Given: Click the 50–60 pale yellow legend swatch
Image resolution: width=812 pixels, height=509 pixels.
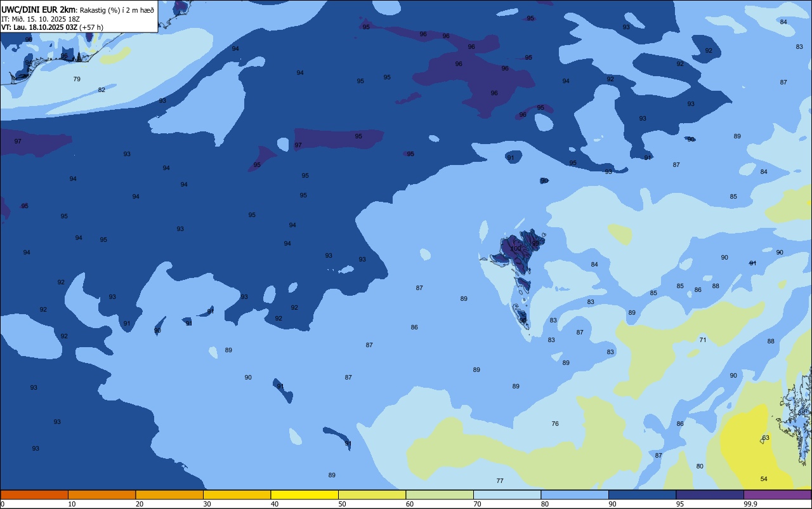Looking at the screenshot, I should (372, 494).
